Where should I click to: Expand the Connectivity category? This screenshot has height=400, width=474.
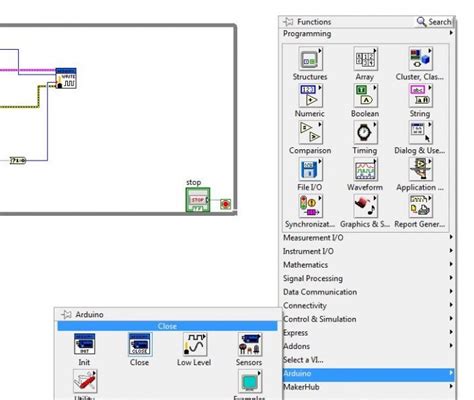[x=367, y=306]
